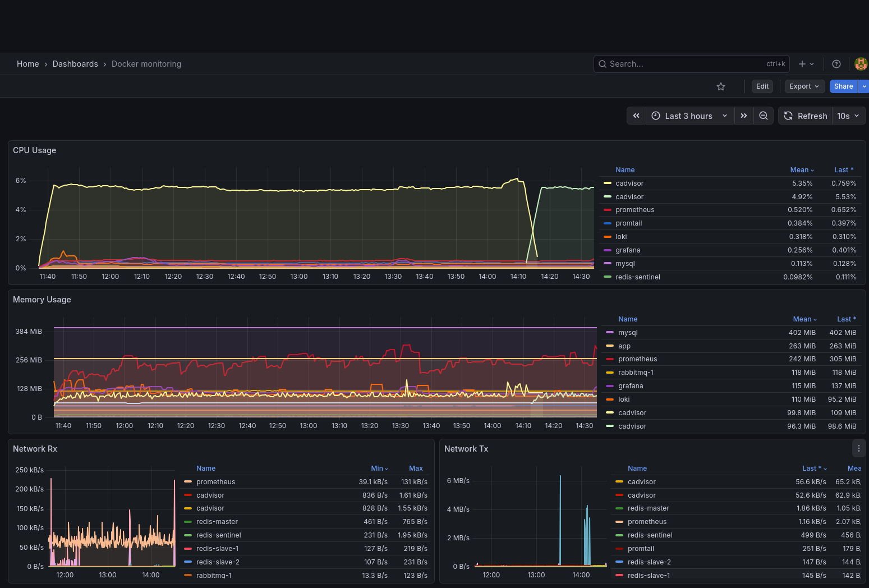Expand the 10s refresh interval dropdown
869x588 pixels.
click(849, 116)
